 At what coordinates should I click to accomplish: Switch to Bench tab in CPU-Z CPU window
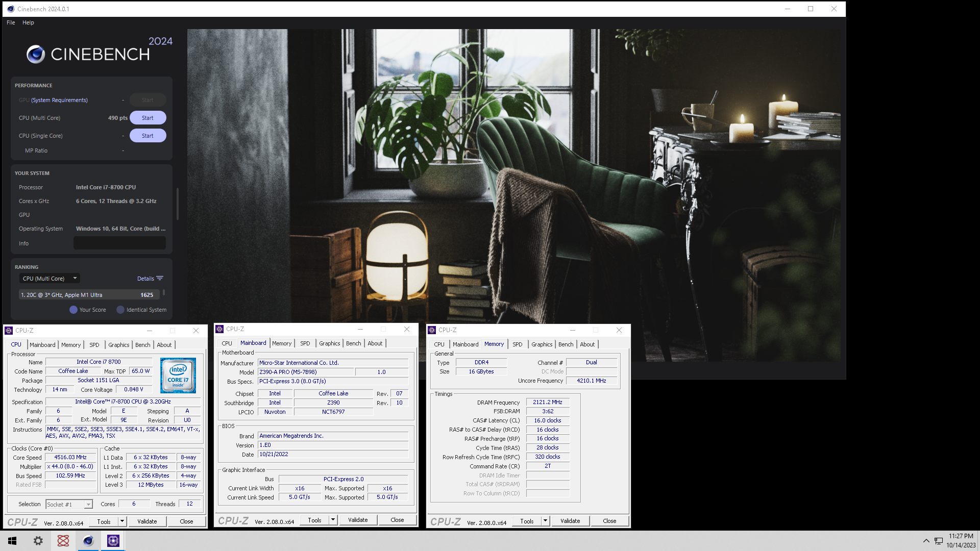point(143,345)
